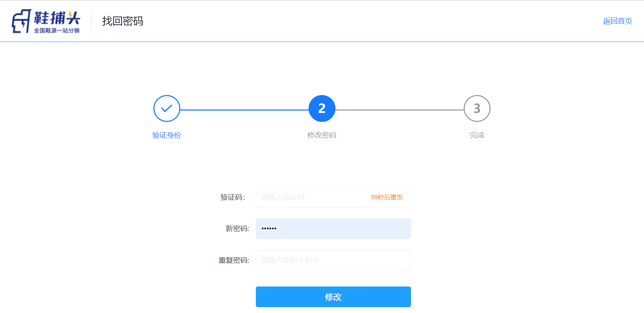Click the 验证码 field label
Viewport: 644px width, 313px height.
coord(233,197)
